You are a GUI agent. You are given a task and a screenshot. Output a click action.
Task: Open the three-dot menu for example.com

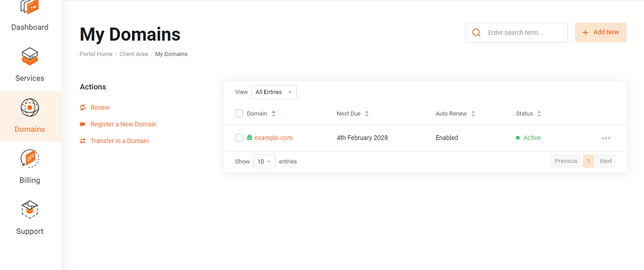[x=605, y=138]
